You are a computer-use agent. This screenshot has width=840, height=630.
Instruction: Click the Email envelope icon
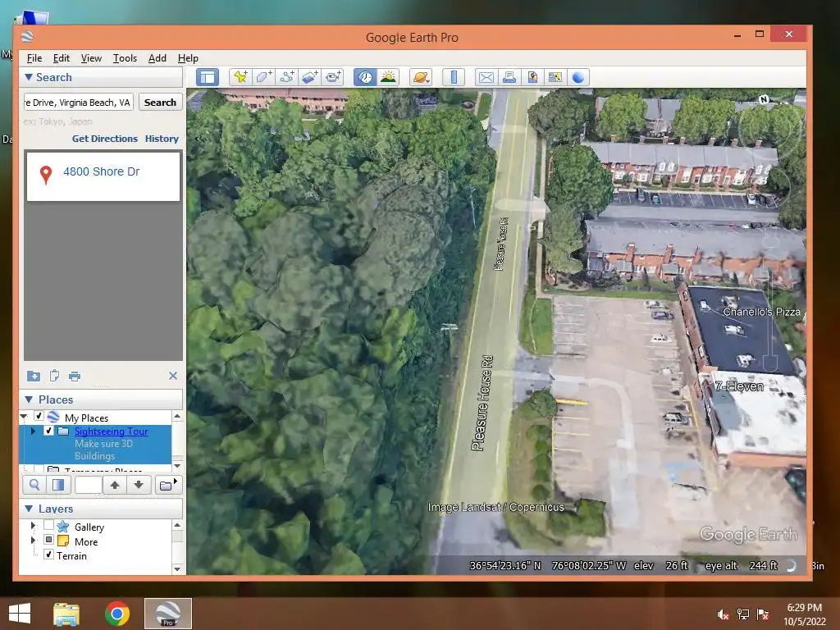point(486,77)
